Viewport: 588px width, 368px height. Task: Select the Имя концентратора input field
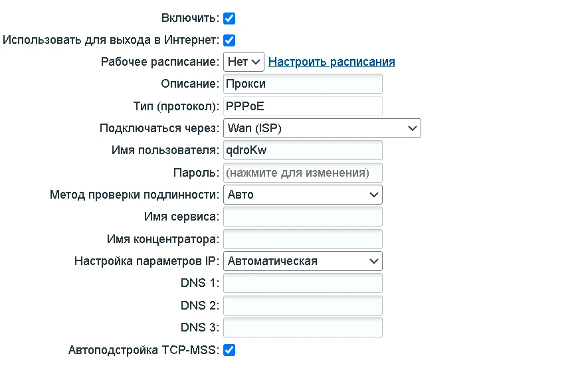303,239
